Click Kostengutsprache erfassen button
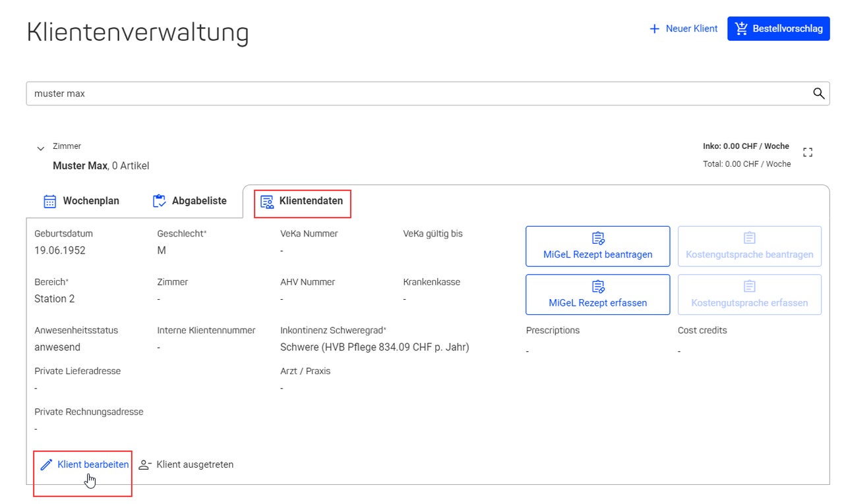 (750, 295)
